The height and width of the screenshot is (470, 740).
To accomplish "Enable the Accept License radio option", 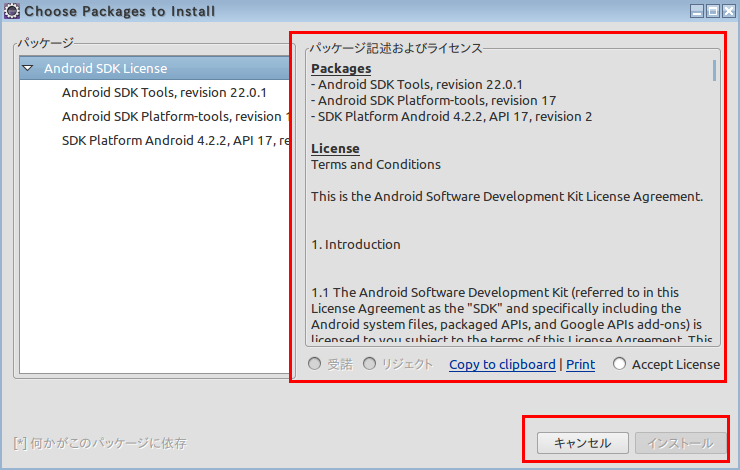I will (x=619, y=364).
